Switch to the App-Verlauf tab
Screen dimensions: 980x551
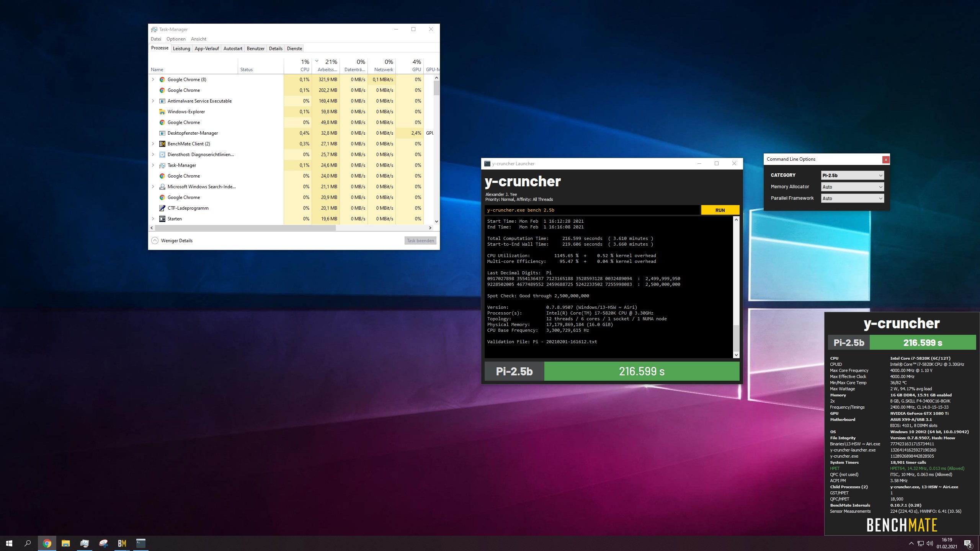coord(207,49)
